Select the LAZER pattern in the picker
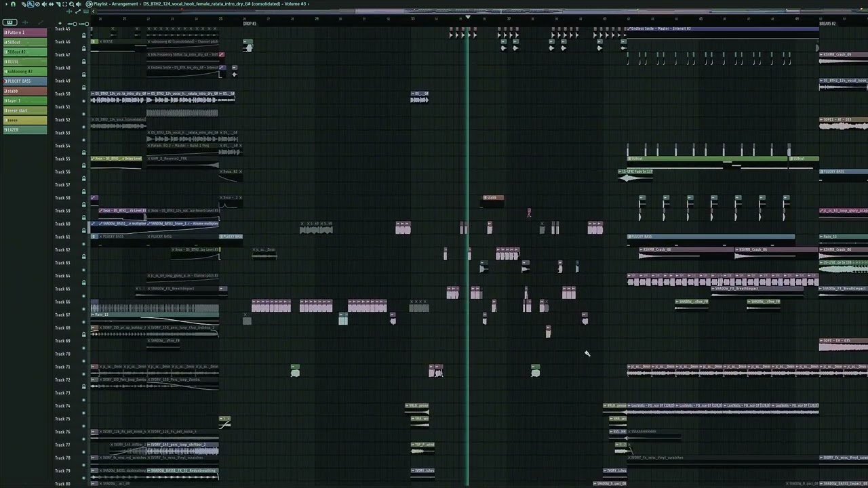 click(24, 129)
